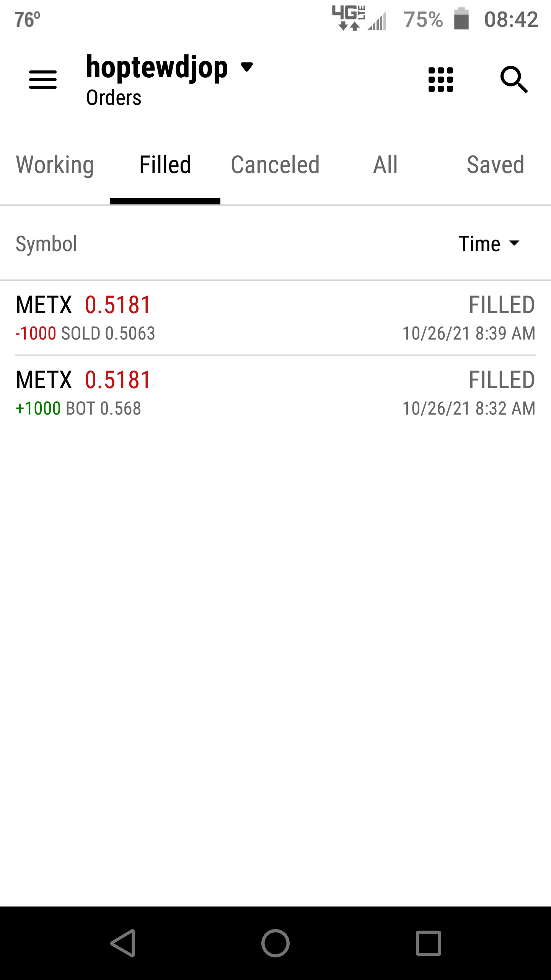Tap the search magnifier icon
Viewport: 551px width, 980px height.
(x=514, y=80)
